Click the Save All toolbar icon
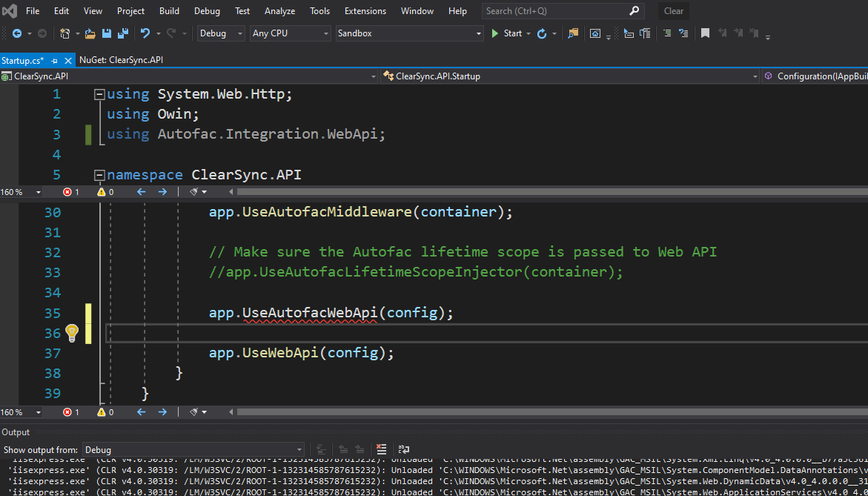Viewport: 868px width, 496px height. 122,33
